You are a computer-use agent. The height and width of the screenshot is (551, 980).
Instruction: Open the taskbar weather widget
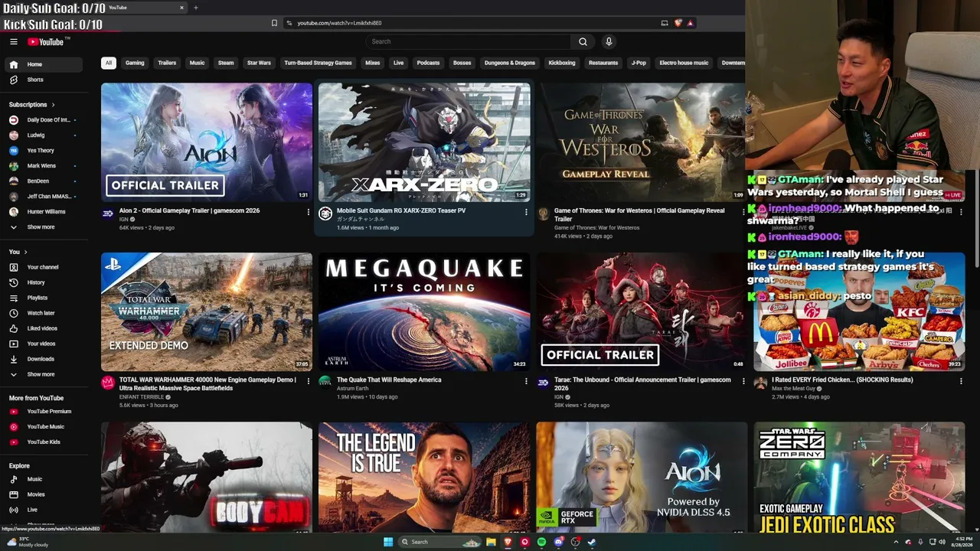pyautogui.click(x=28, y=542)
